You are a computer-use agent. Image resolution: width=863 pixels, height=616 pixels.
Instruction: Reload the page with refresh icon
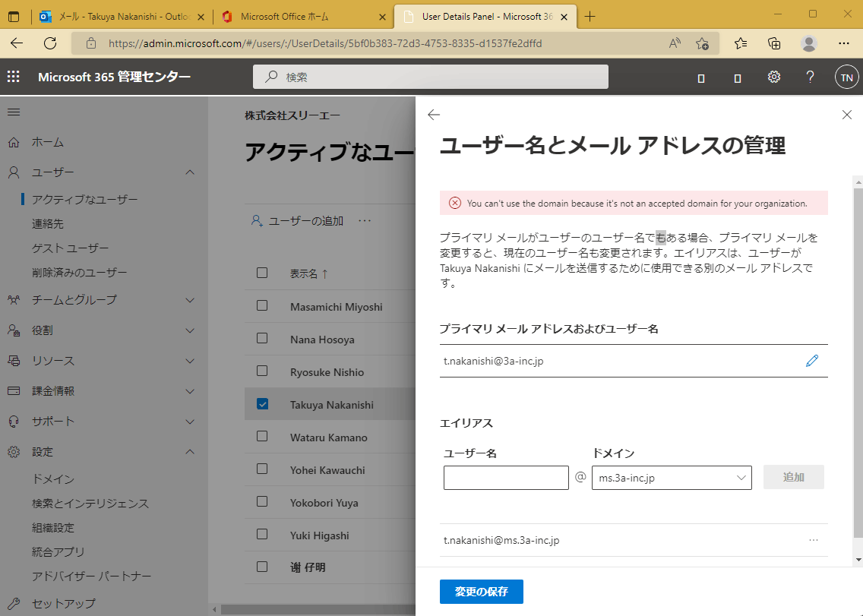(50, 43)
